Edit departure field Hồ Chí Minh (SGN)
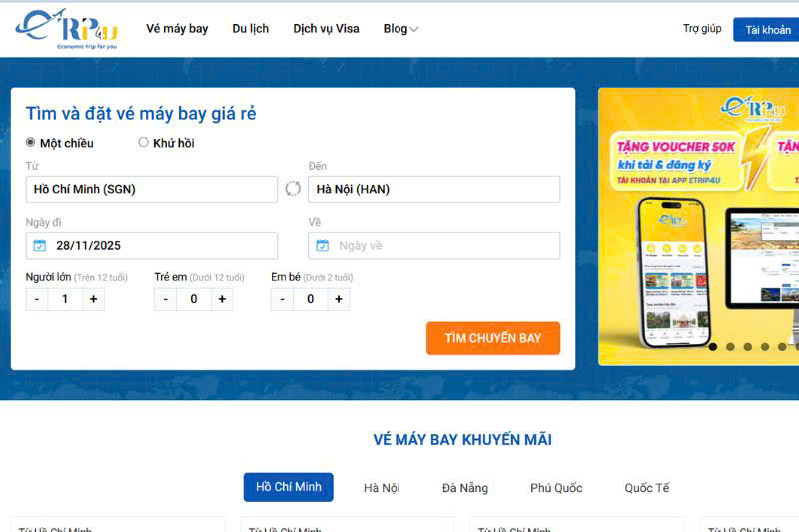Image resolution: width=799 pixels, height=532 pixels. coord(152,189)
